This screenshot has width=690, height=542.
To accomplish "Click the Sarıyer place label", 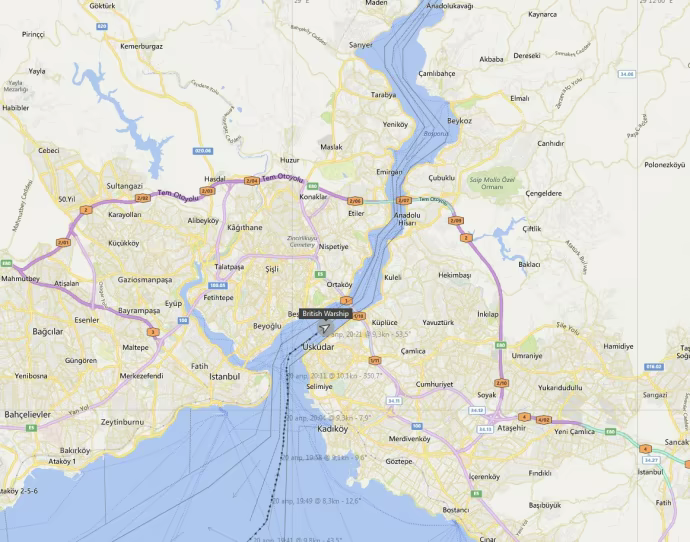I will (x=361, y=45).
